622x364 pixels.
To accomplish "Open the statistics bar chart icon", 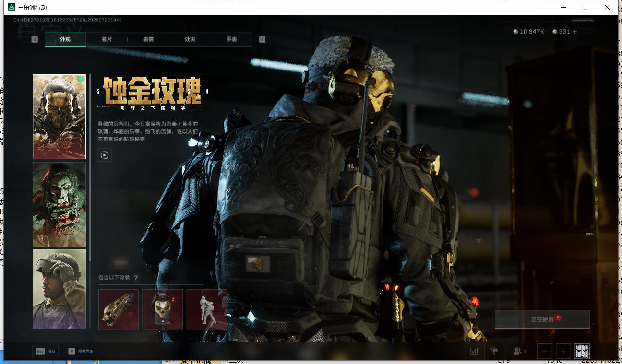I will tap(475, 351).
